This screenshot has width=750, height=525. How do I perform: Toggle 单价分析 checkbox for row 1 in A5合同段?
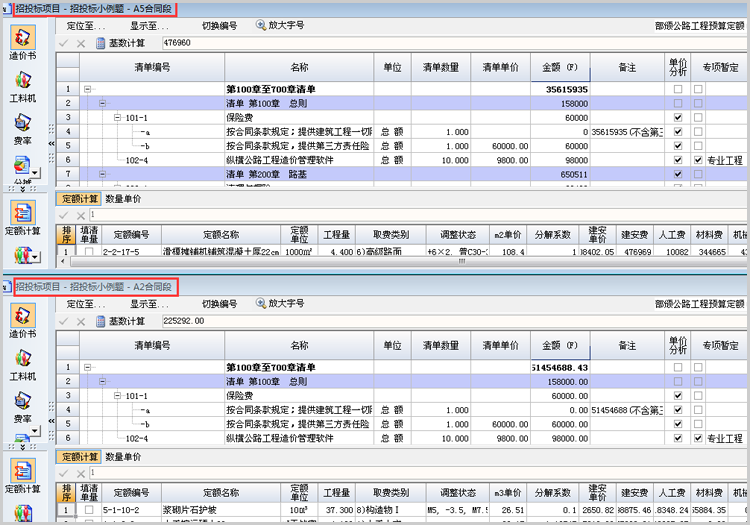[x=678, y=89]
